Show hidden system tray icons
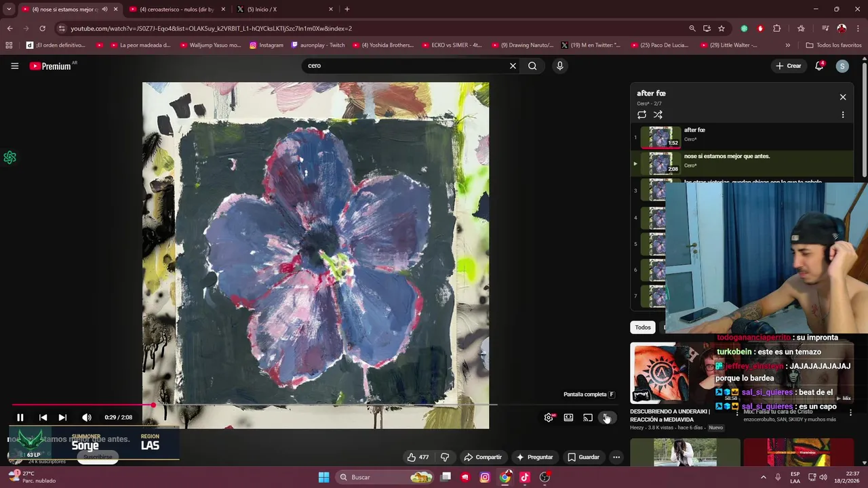 (763, 477)
